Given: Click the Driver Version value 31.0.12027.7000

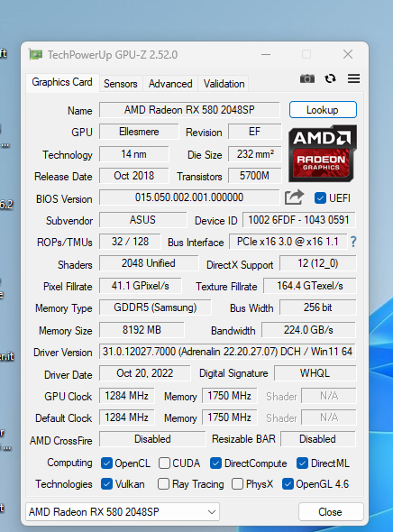Looking at the screenshot, I should (x=227, y=352).
